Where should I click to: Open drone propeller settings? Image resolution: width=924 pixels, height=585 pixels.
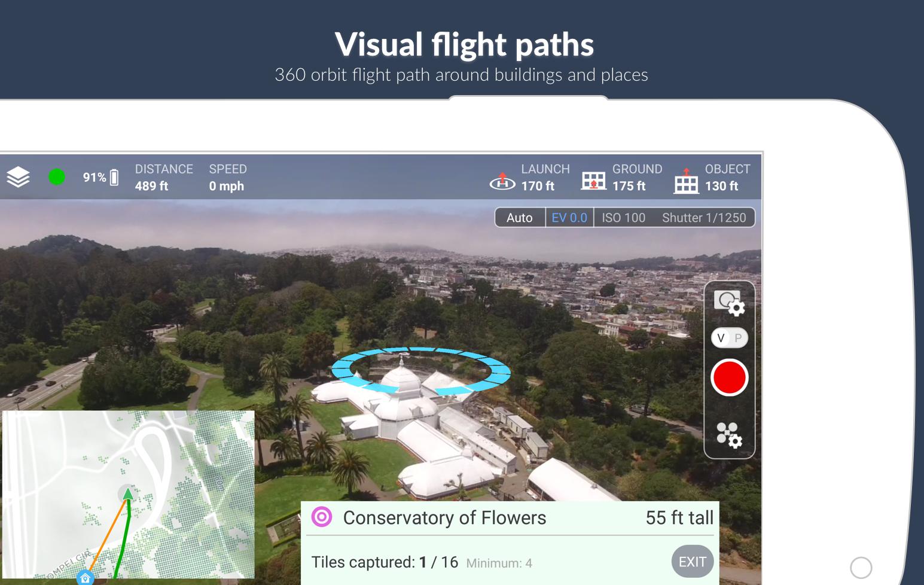(728, 436)
